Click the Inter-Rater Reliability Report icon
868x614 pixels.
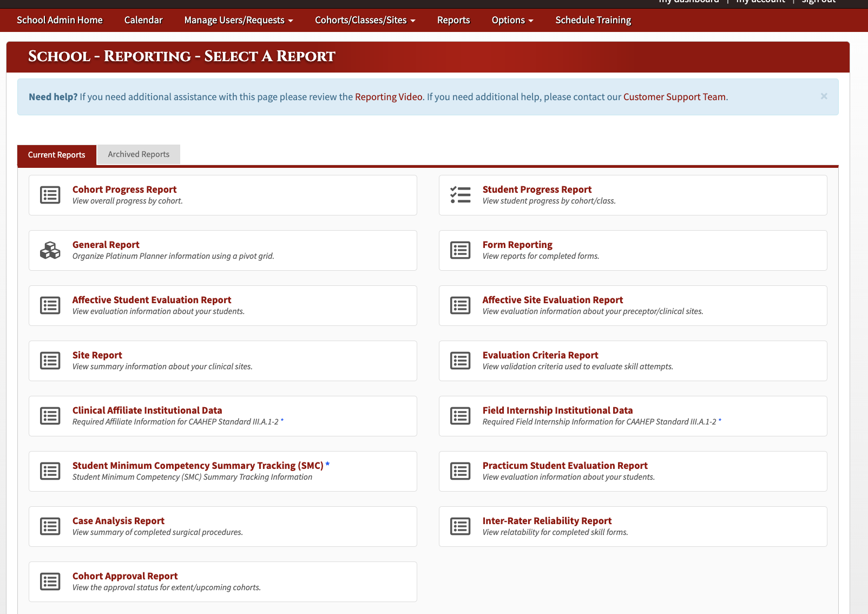click(461, 526)
